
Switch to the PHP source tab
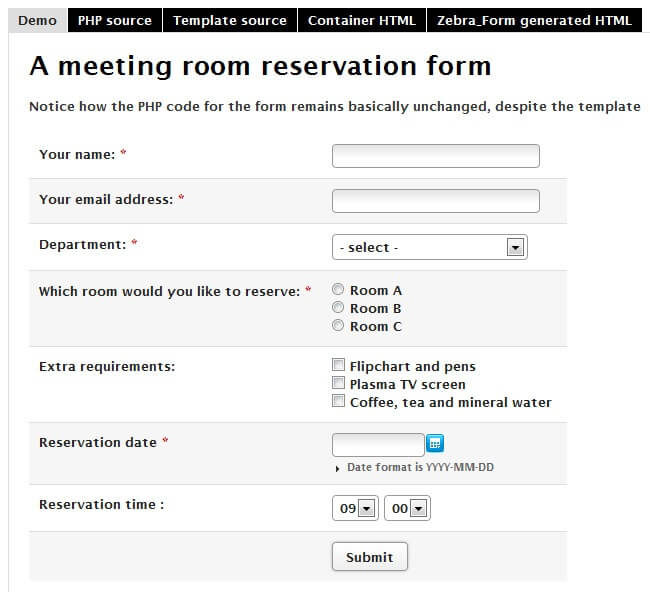tap(115, 20)
